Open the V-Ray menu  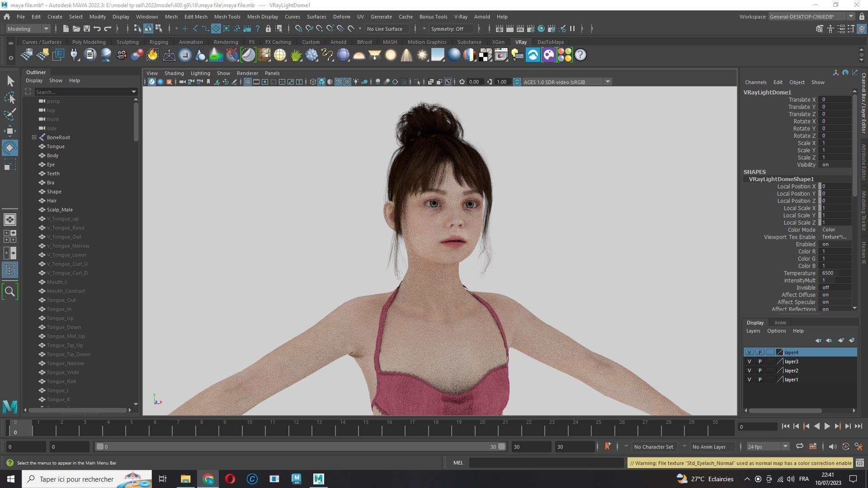pyautogui.click(x=461, y=17)
